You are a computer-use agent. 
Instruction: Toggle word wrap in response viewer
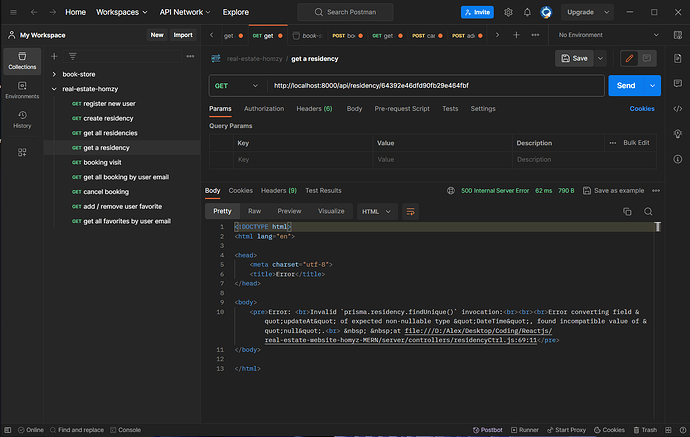[x=410, y=211]
